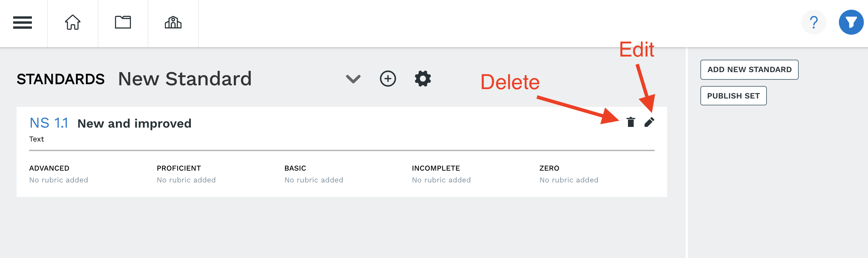The width and height of the screenshot is (868, 258).
Task: Open the NS 1.1 standard code link
Action: click(49, 123)
